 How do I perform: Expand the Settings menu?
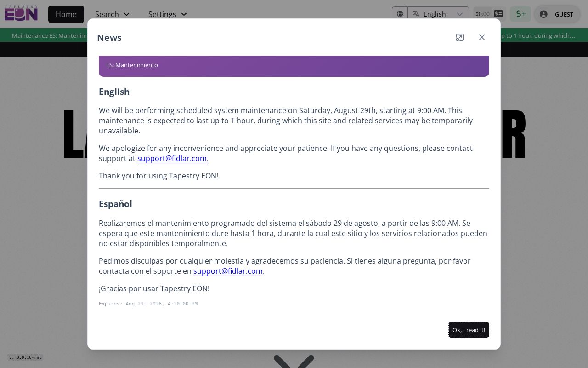tap(167, 14)
